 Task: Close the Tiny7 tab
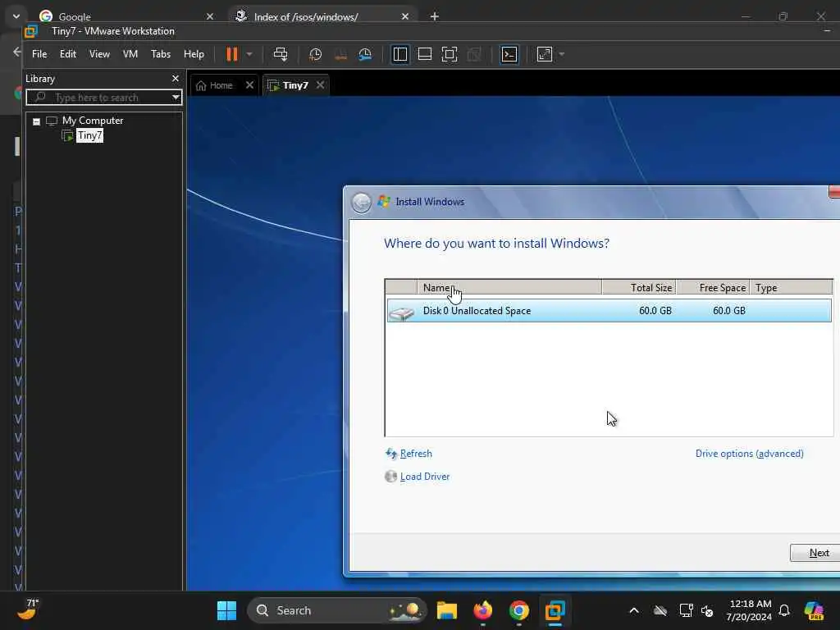coord(321,85)
